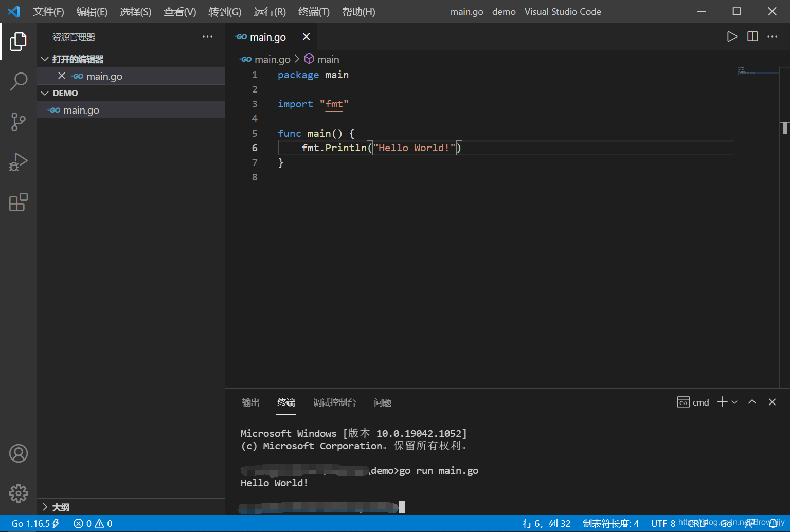Image resolution: width=790 pixels, height=532 pixels.
Task: Open main.go in DEMO folder tree
Action: (131, 110)
